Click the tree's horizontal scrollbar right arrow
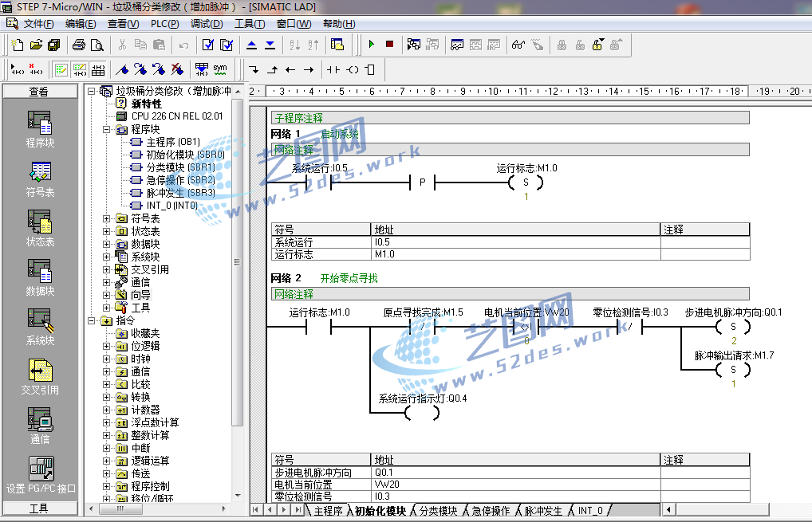Image resolution: width=812 pixels, height=522 pixels. [x=223, y=508]
